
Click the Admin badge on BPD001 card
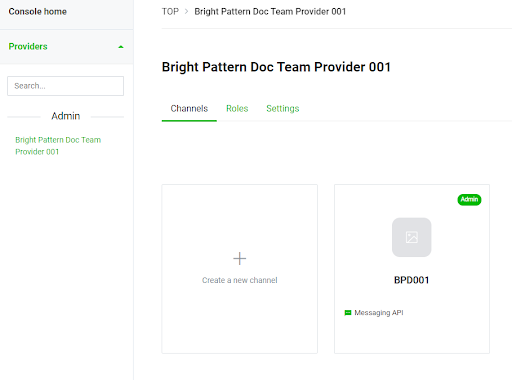pyautogui.click(x=469, y=200)
